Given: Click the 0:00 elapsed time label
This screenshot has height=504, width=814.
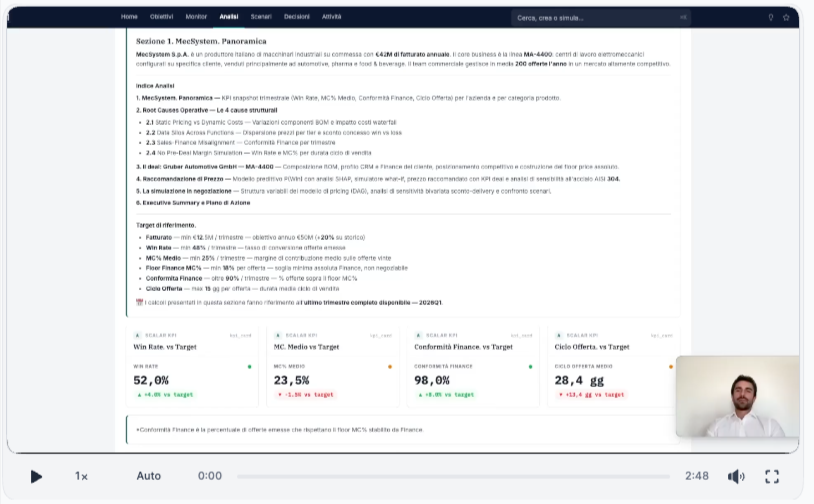Looking at the screenshot, I should coord(210,476).
